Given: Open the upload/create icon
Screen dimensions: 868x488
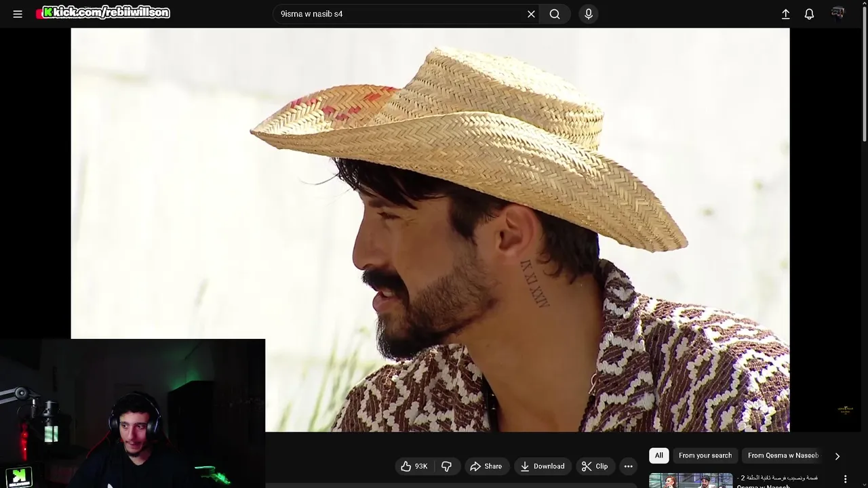Looking at the screenshot, I should pos(785,14).
